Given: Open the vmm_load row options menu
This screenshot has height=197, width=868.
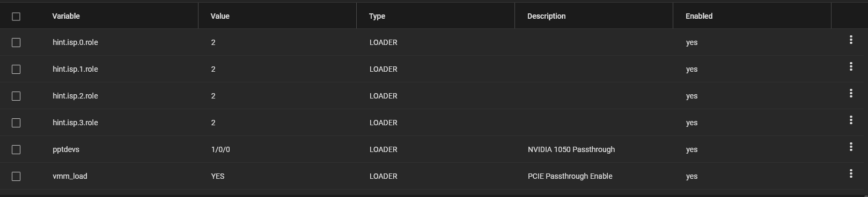Looking at the screenshot, I should (x=851, y=174).
